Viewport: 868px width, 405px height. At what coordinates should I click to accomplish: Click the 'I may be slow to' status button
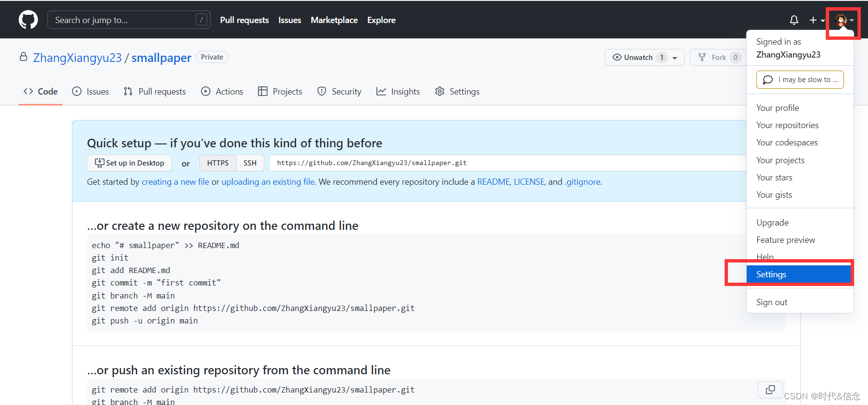pyautogui.click(x=800, y=80)
